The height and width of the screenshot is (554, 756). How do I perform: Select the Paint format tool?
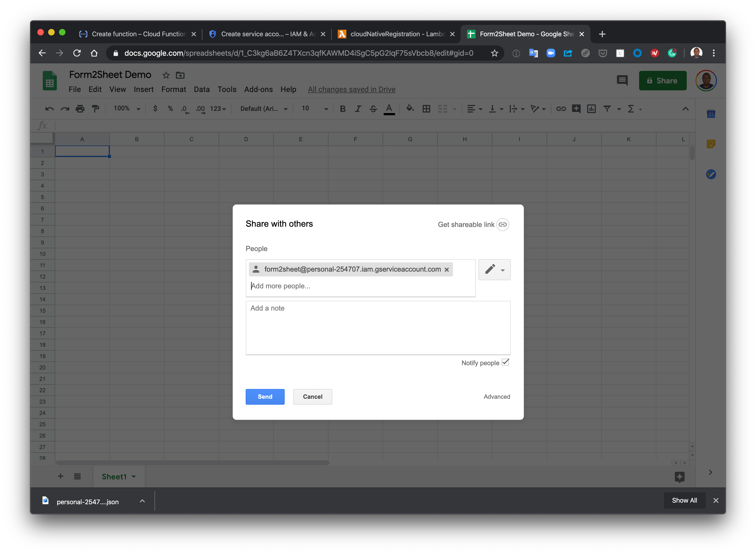coord(96,109)
